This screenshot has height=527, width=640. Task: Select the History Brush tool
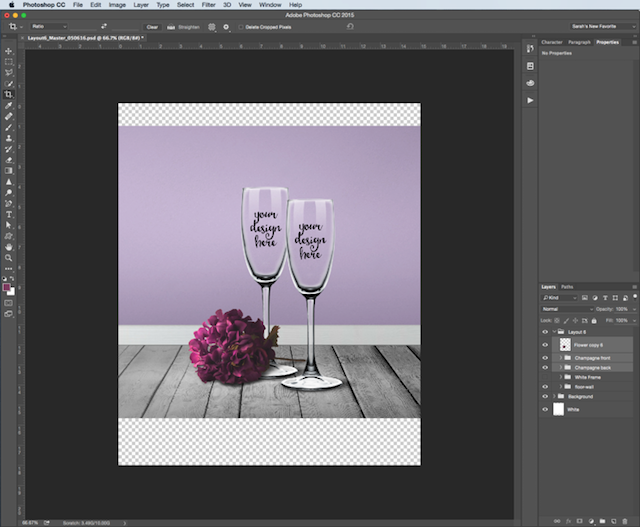[x=8, y=149]
